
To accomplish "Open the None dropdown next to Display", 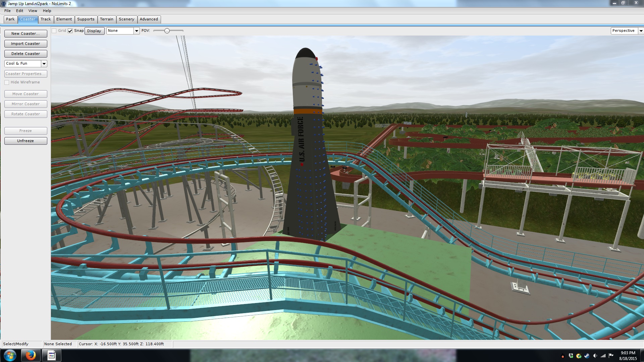I will [x=137, y=31].
